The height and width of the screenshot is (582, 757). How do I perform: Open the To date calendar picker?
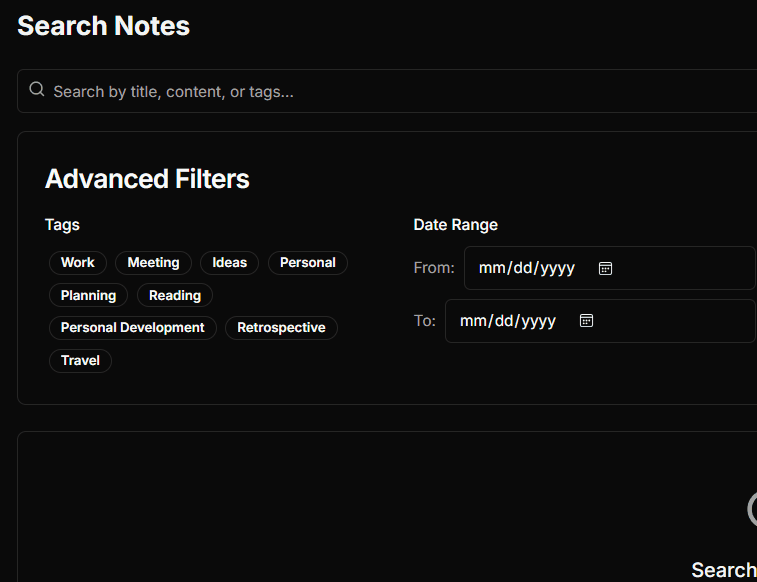[x=587, y=321]
